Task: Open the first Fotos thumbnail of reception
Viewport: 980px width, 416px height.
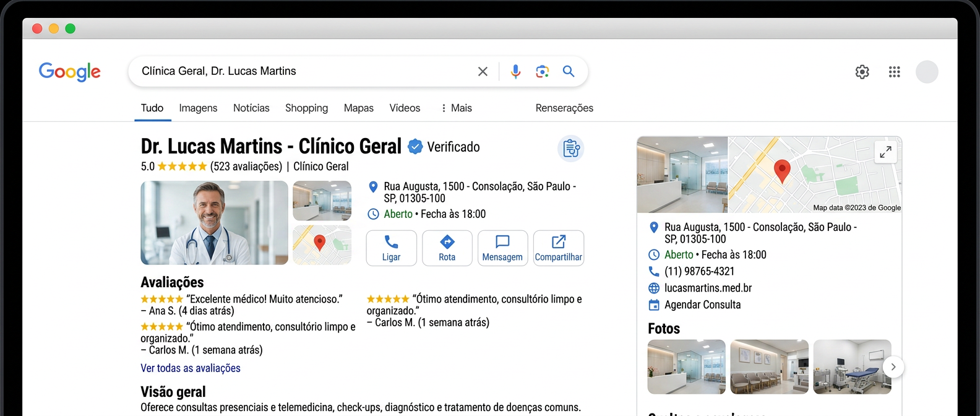Action: [687, 367]
